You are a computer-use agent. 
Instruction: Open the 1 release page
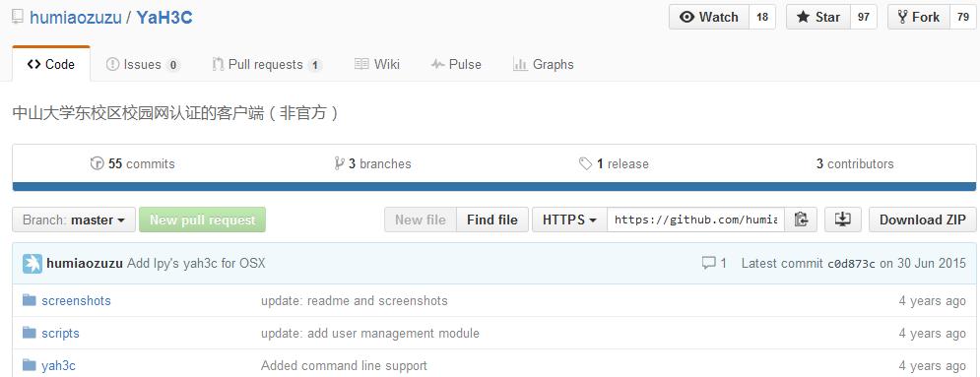(x=614, y=164)
